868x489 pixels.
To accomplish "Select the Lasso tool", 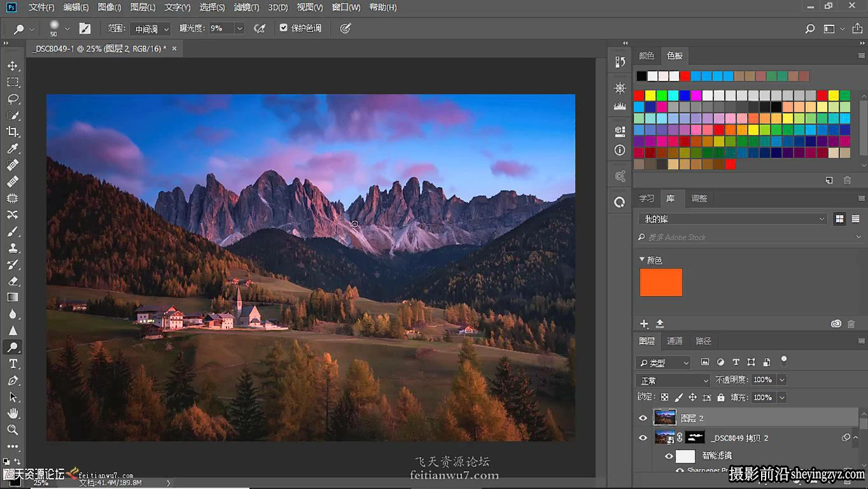I will (x=13, y=99).
